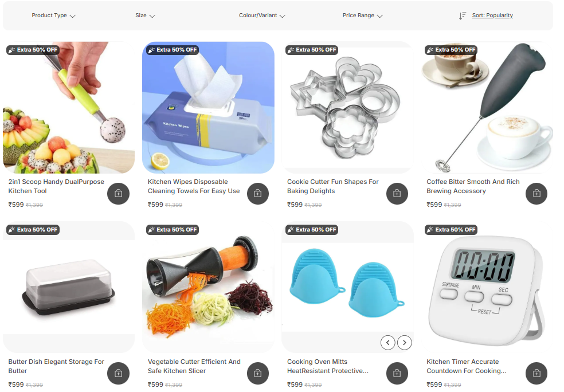
Task: Open the Size filter dropdown
Action: (x=145, y=15)
